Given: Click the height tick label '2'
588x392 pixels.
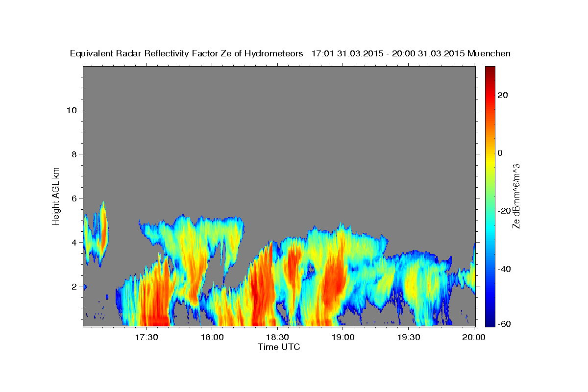Looking at the screenshot, I should tap(74, 286).
